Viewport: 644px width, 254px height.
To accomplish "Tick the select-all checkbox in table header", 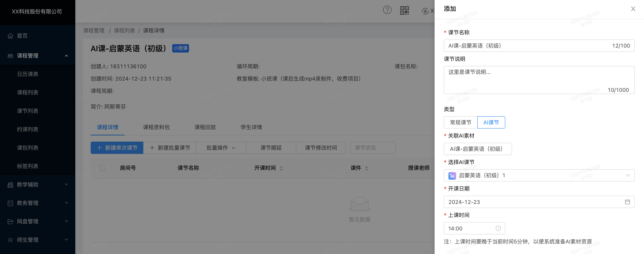I will 102,168.
